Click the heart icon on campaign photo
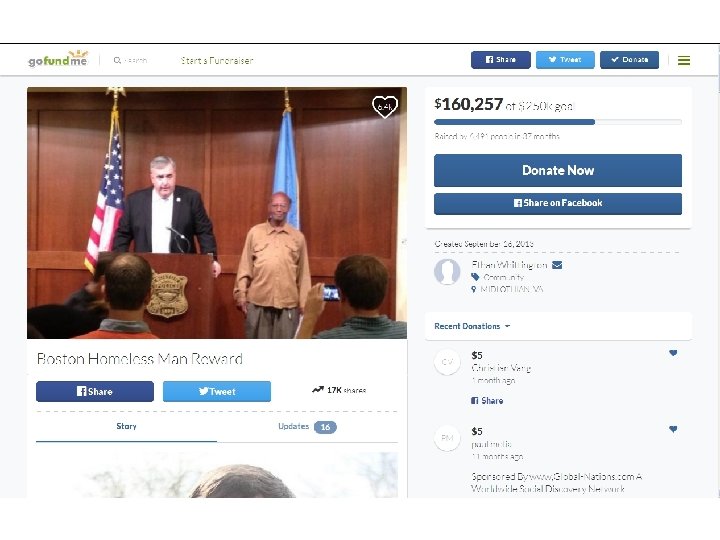720x540 pixels. (x=385, y=107)
